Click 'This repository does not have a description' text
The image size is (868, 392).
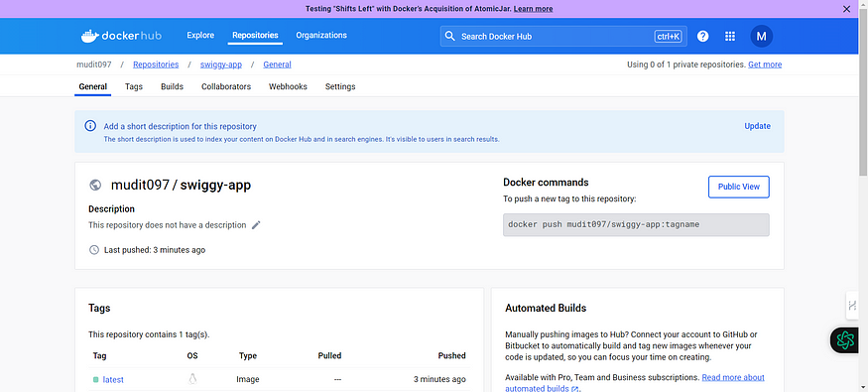click(x=168, y=225)
